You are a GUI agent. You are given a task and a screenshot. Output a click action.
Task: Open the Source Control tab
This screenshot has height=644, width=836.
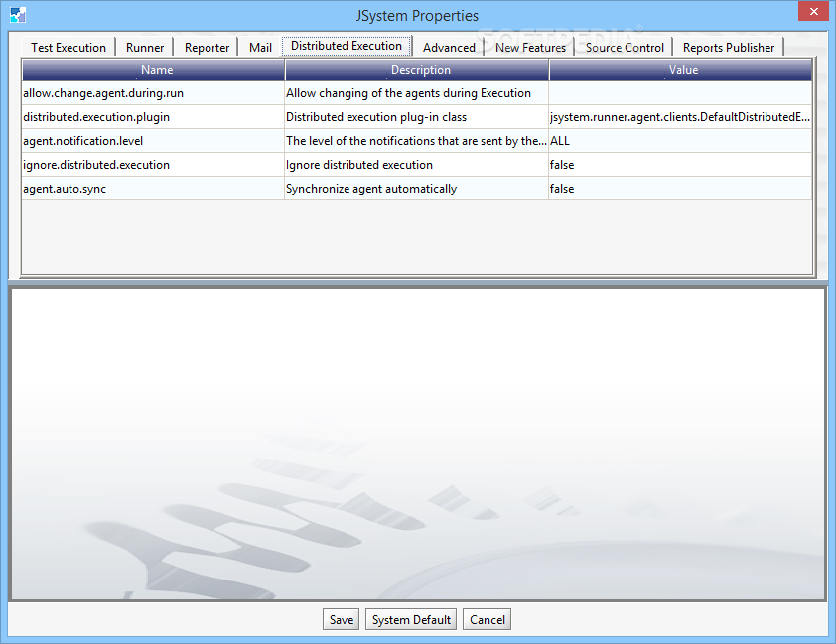click(x=625, y=48)
